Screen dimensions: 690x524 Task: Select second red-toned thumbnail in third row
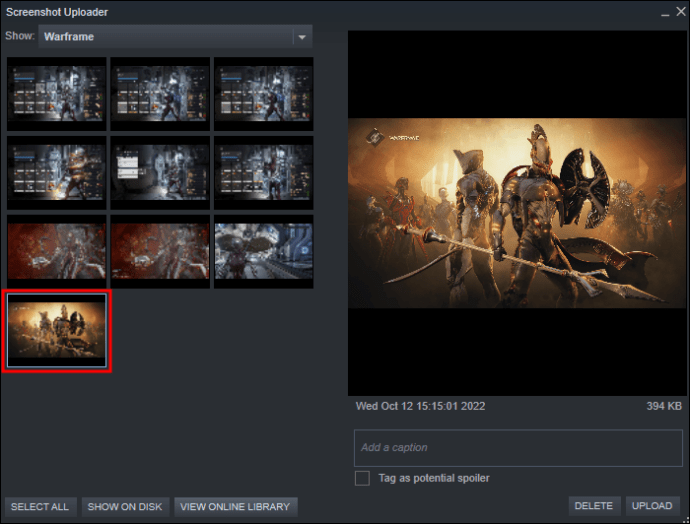pyautogui.click(x=160, y=251)
